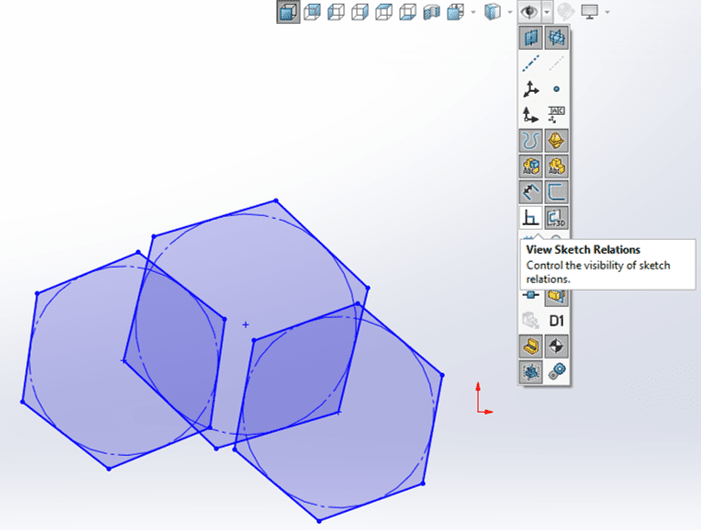Collapse the Hide/Show Items dropdown arrow

tap(547, 12)
